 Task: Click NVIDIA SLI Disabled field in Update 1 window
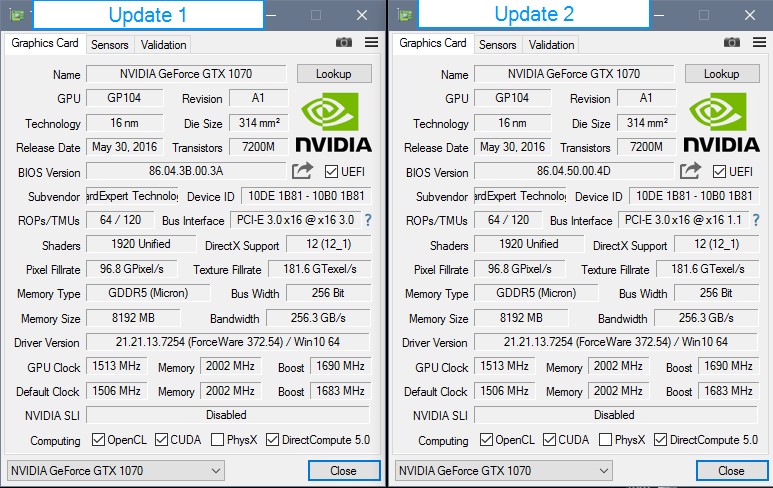pos(228,415)
